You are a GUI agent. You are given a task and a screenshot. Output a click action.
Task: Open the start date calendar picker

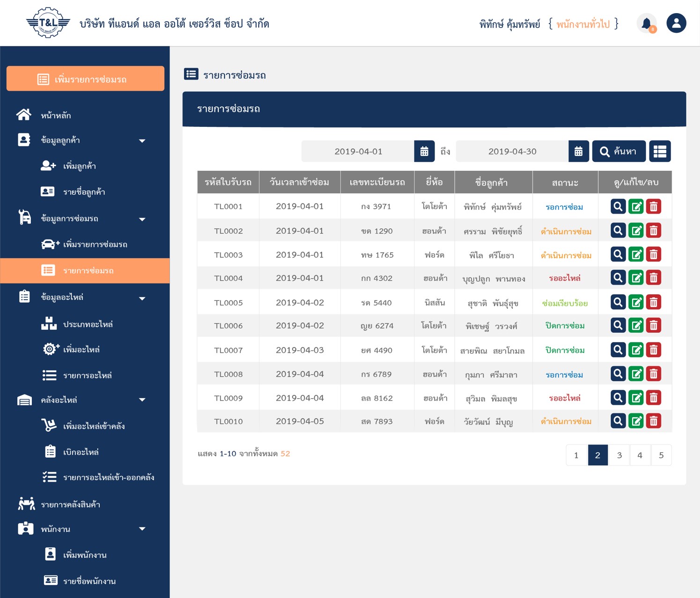(424, 151)
